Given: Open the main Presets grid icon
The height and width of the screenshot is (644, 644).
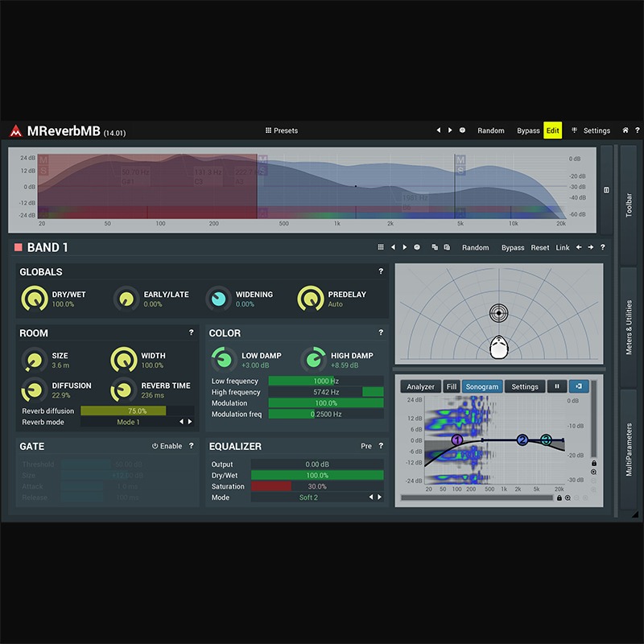Looking at the screenshot, I should click(x=268, y=130).
